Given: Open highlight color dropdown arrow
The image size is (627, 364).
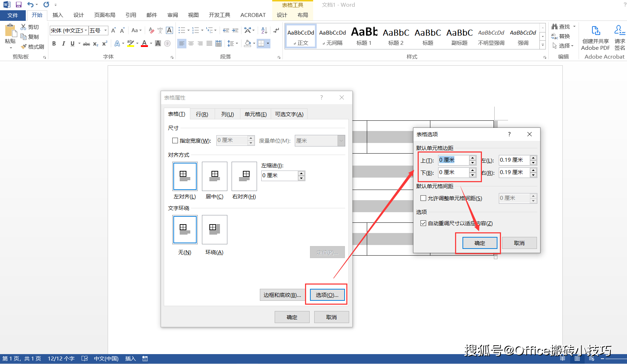Looking at the screenshot, I should click(x=137, y=43).
